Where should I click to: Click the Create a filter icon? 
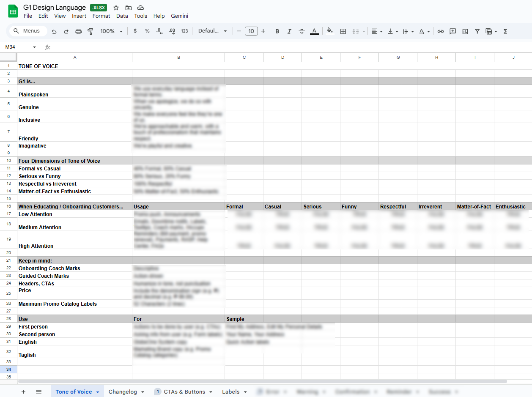[x=477, y=31]
